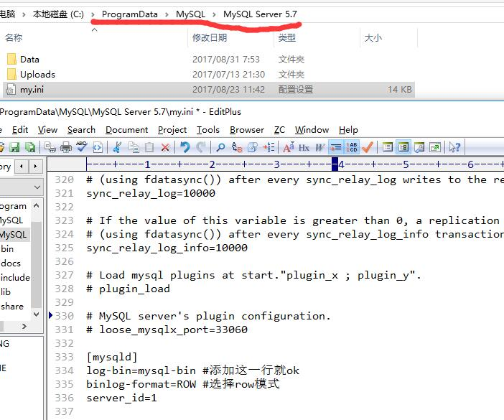
Task: Toggle the line number display icon
Action: (x=352, y=147)
